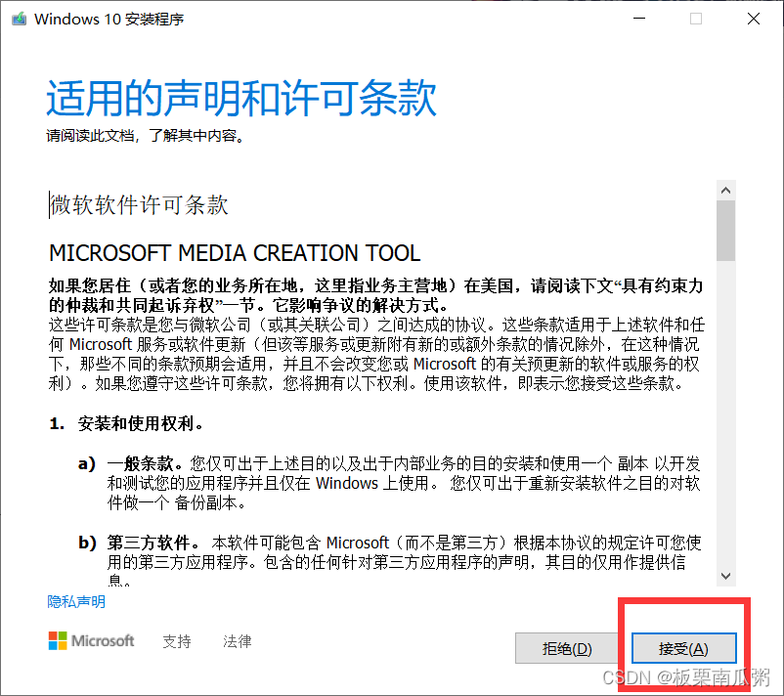Open the 支持 support link
Image resolution: width=784 pixels, height=696 pixels.
pyautogui.click(x=177, y=641)
